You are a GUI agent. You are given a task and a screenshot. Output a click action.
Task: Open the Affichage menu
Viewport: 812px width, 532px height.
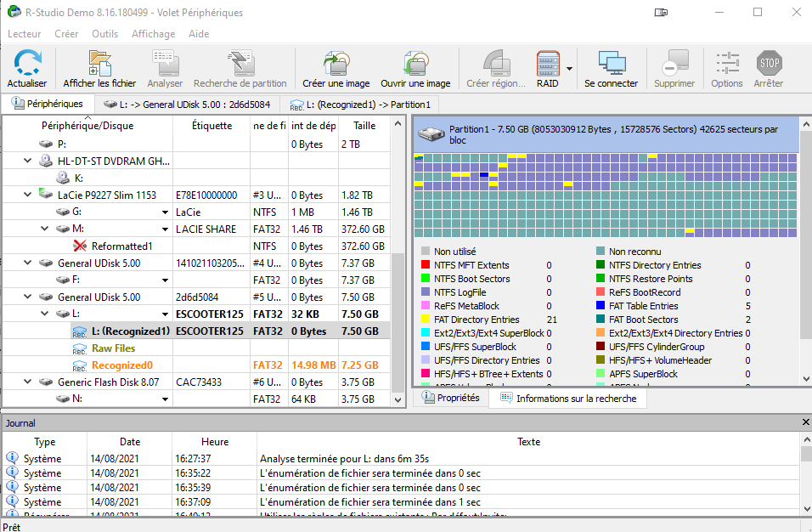coord(153,34)
